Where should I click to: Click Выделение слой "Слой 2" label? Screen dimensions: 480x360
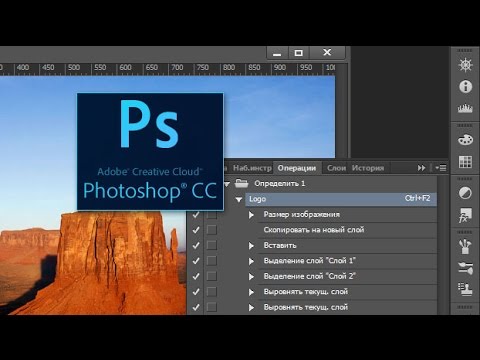tap(310, 276)
